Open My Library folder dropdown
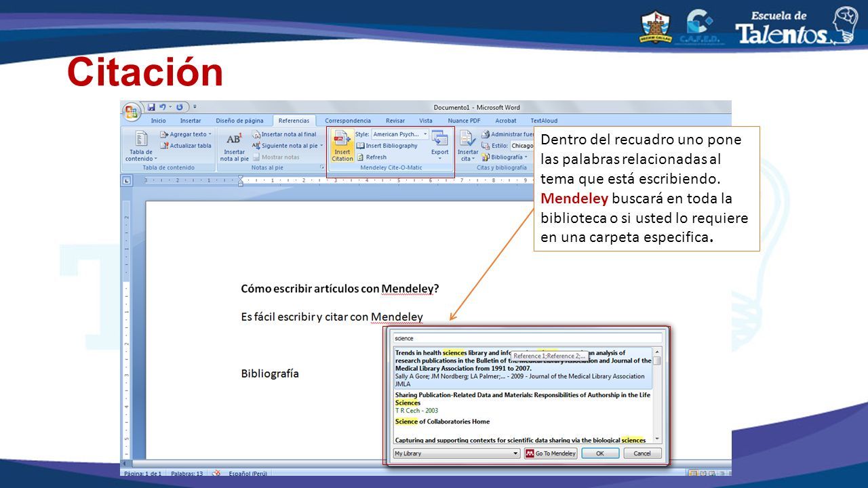Image resolution: width=868 pixels, height=488 pixels. tap(456, 453)
